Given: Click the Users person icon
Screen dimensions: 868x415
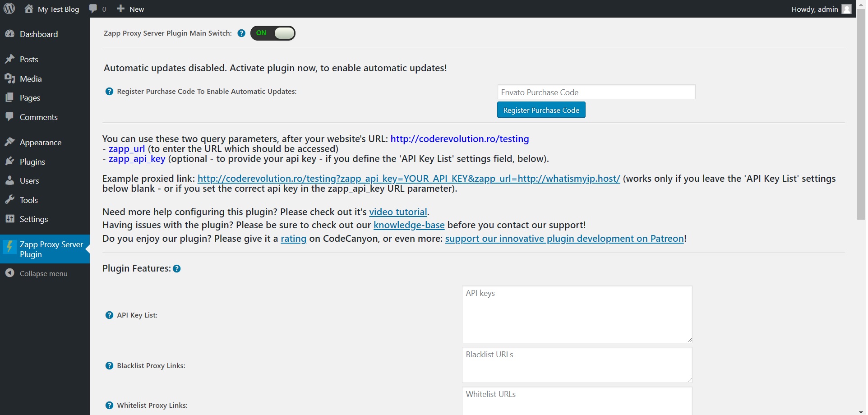Looking at the screenshot, I should tap(9, 180).
